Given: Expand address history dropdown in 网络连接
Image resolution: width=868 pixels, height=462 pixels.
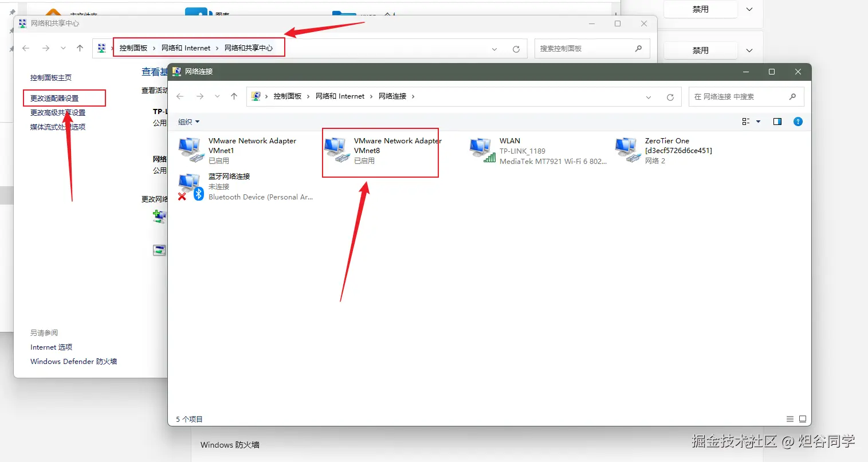Looking at the screenshot, I should coord(649,97).
